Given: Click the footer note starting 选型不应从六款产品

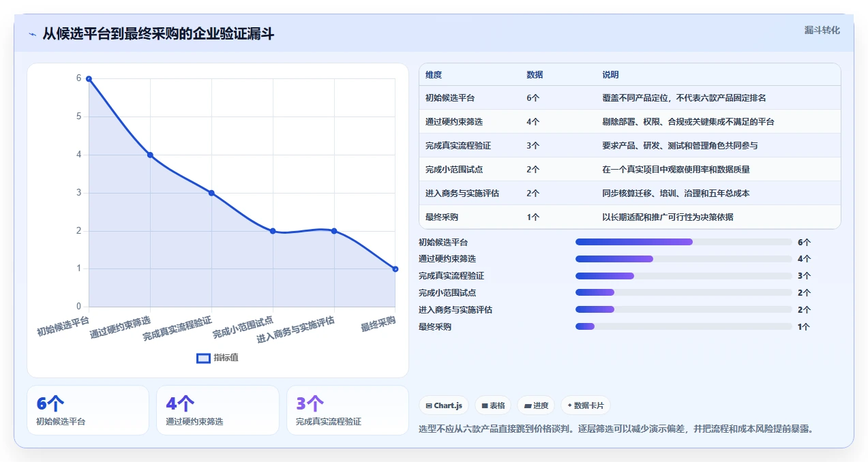Looking at the screenshot, I should (616, 429).
